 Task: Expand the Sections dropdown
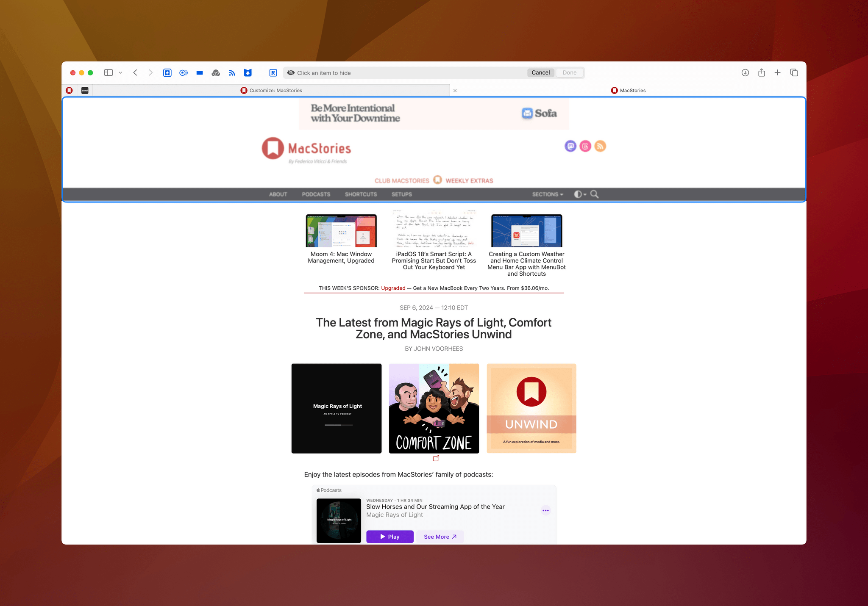pos(548,194)
